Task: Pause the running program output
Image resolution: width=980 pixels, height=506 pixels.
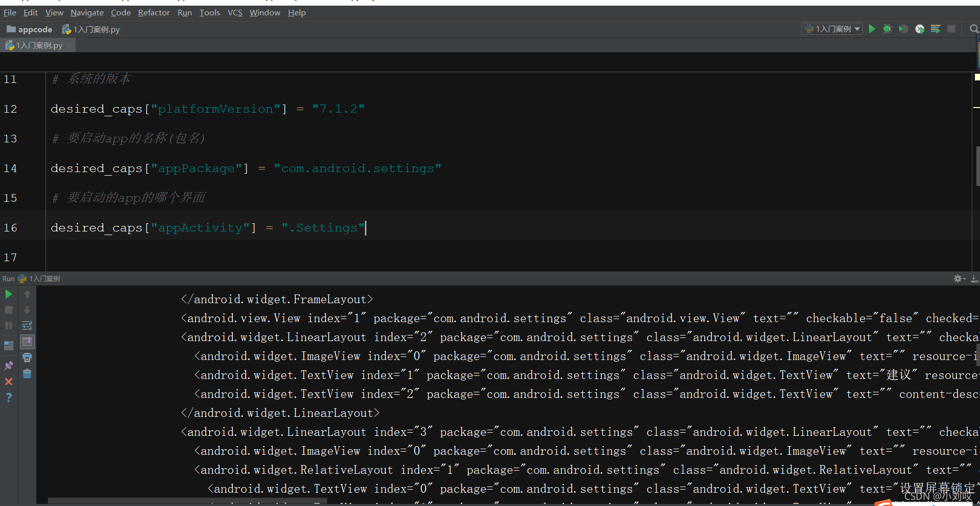Action: point(8,325)
